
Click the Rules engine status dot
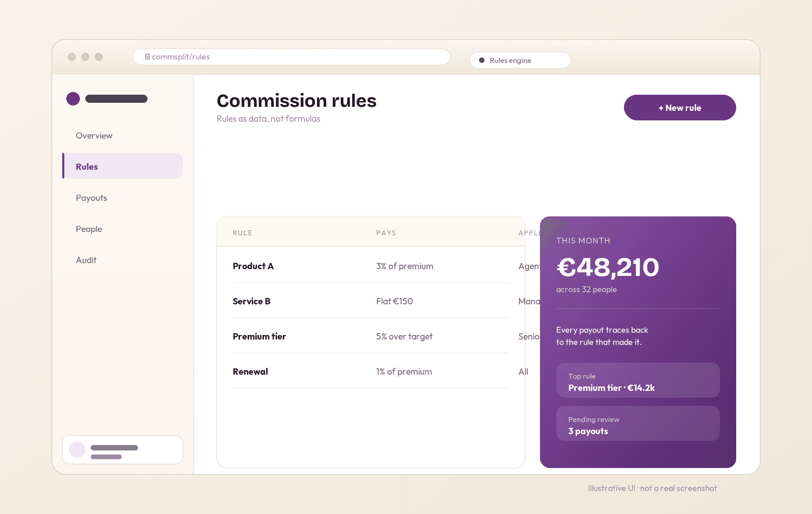click(482, 60)
